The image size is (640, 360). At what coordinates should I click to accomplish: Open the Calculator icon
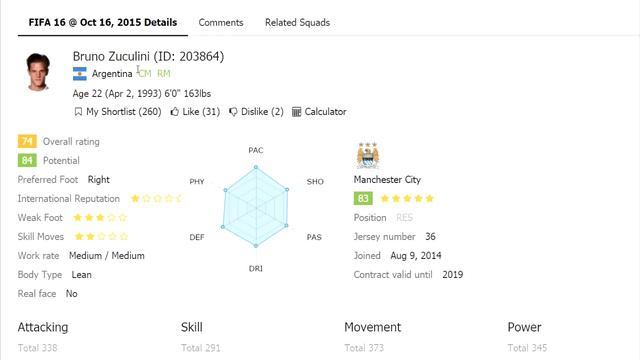pos(296,112)
